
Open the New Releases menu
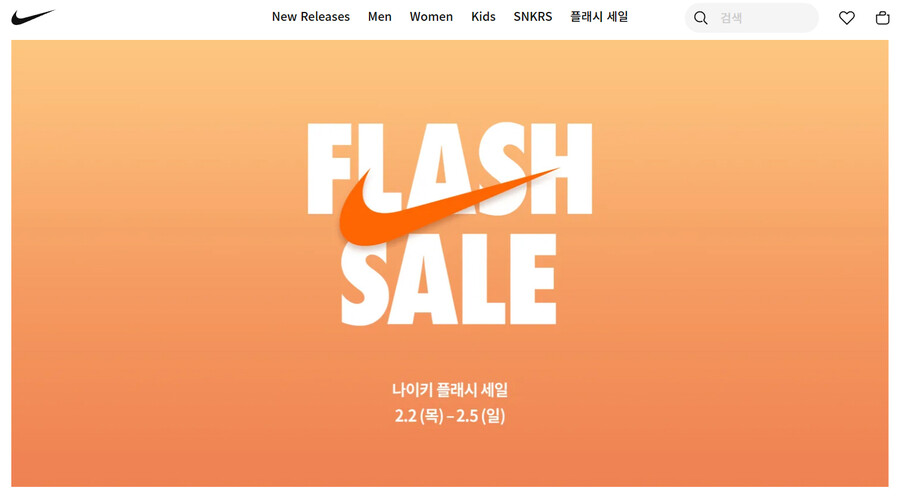pos(311,17)
